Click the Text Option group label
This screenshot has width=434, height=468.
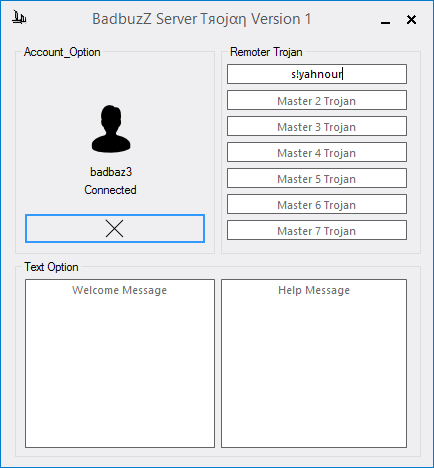[51, 267]
